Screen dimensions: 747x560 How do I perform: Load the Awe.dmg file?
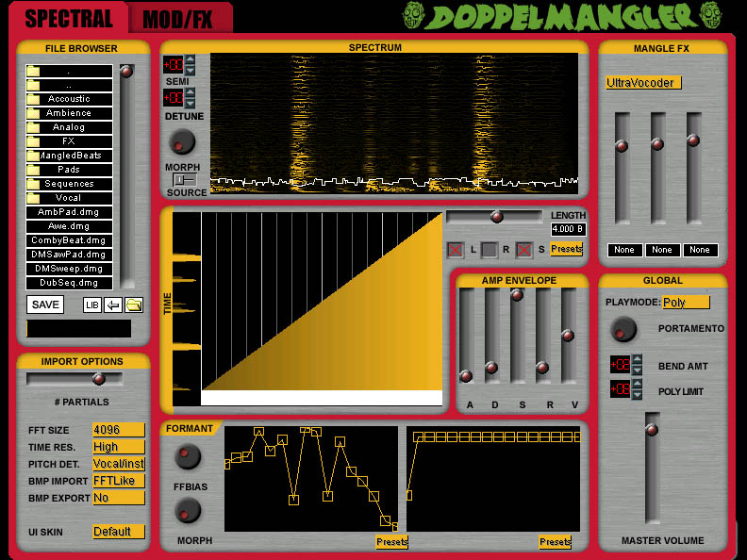[x=69, y=226]
